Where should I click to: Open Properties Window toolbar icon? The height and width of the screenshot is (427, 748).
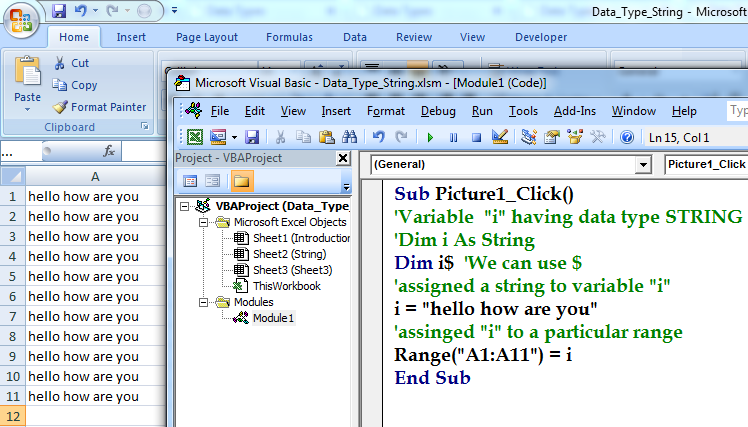(551, 137)
